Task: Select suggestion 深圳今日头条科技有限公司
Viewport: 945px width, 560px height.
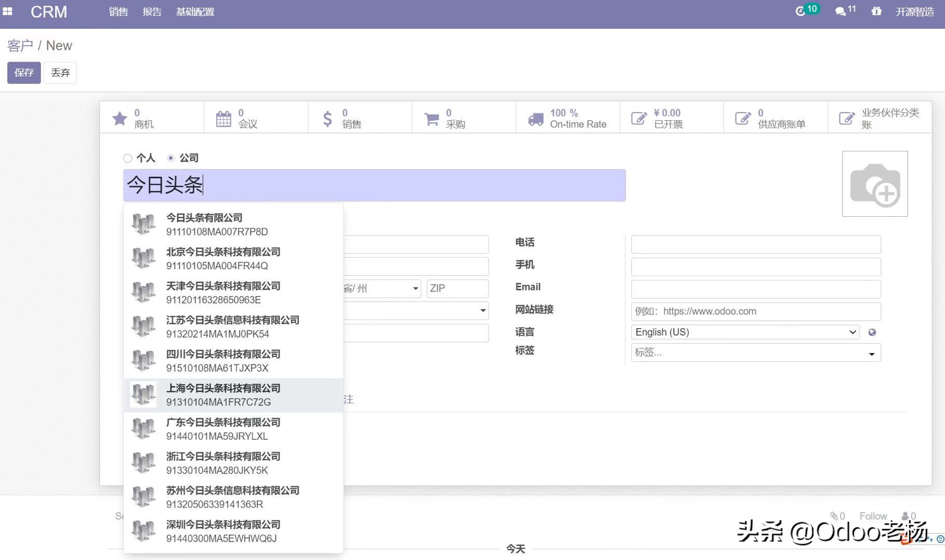Action: [x=233, y=531]
